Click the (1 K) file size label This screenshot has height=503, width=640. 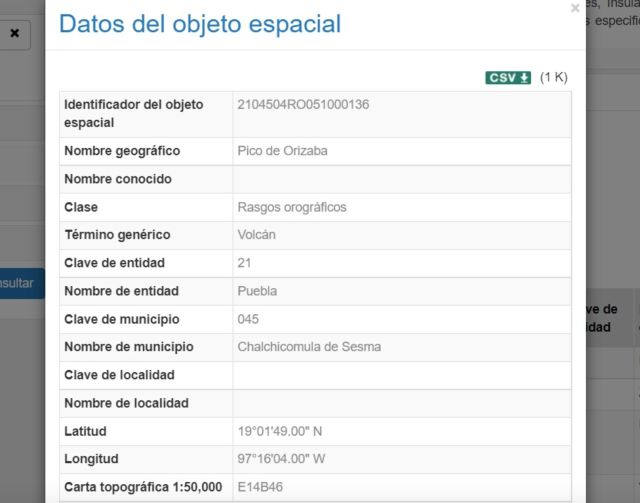click(x=553, y=77)
